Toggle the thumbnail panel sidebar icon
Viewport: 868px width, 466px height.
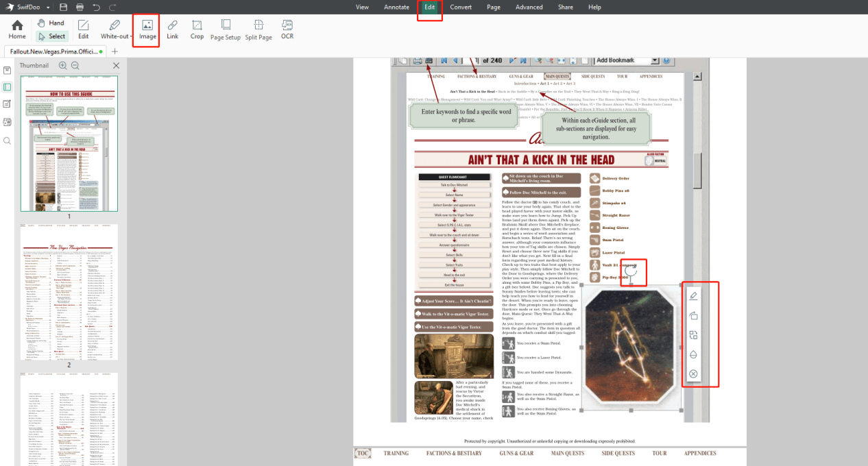click(x=8, y=87)
